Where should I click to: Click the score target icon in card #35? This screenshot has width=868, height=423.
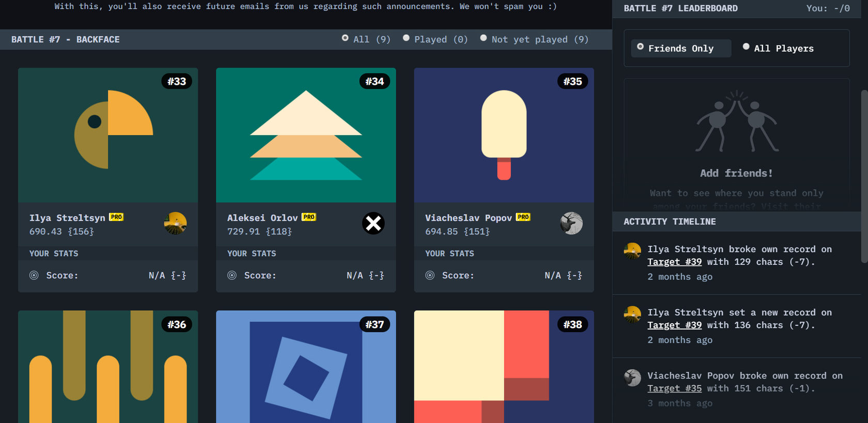click(430, 275)
